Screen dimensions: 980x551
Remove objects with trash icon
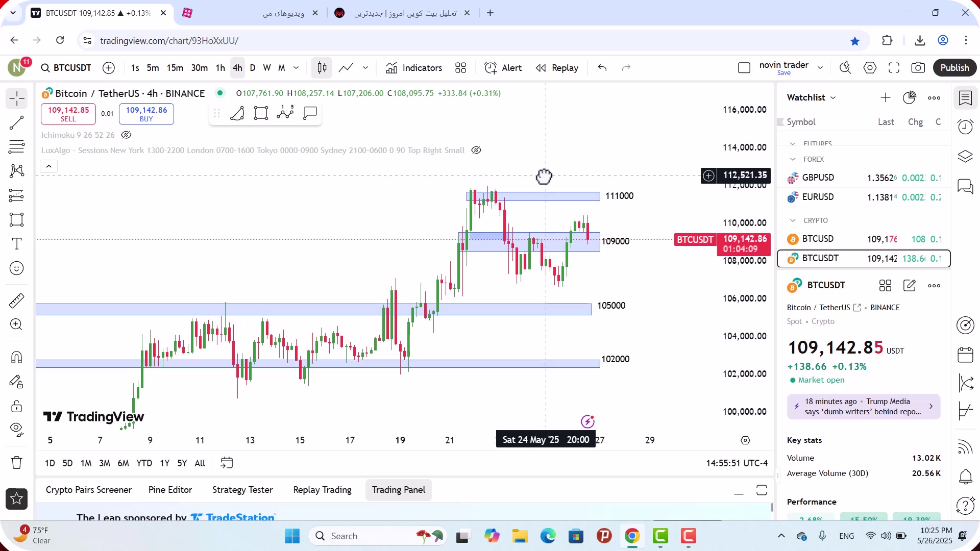click(x=16, y=463)
